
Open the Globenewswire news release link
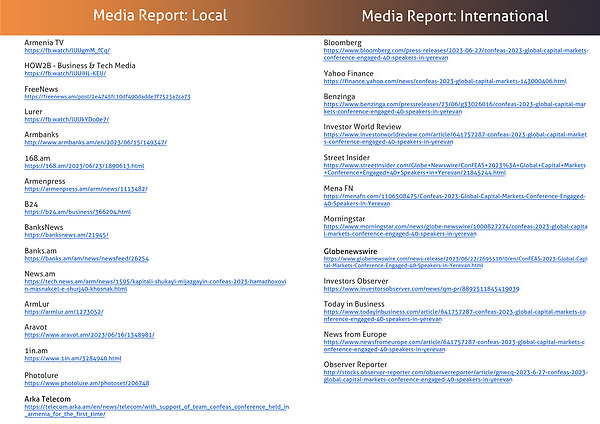pyautogui.click(x=455, y=262)
